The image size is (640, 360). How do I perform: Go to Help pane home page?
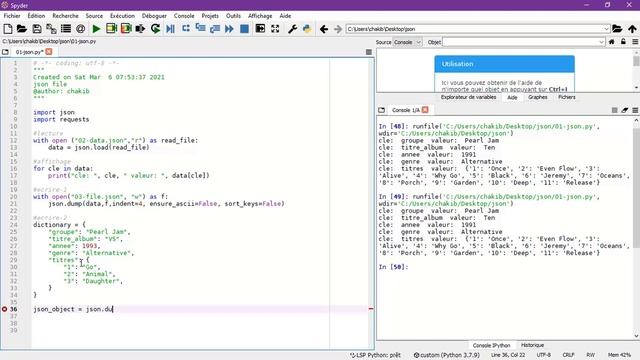point(611,42)
